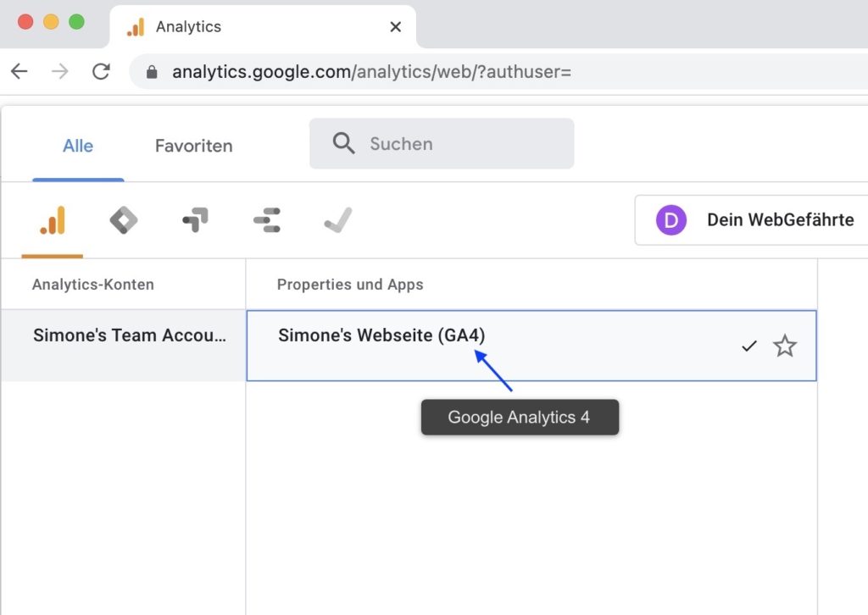Open Simone's Webseite (GA4) property
This screenshot has height=615, width=868.
[x=531, y=346]
